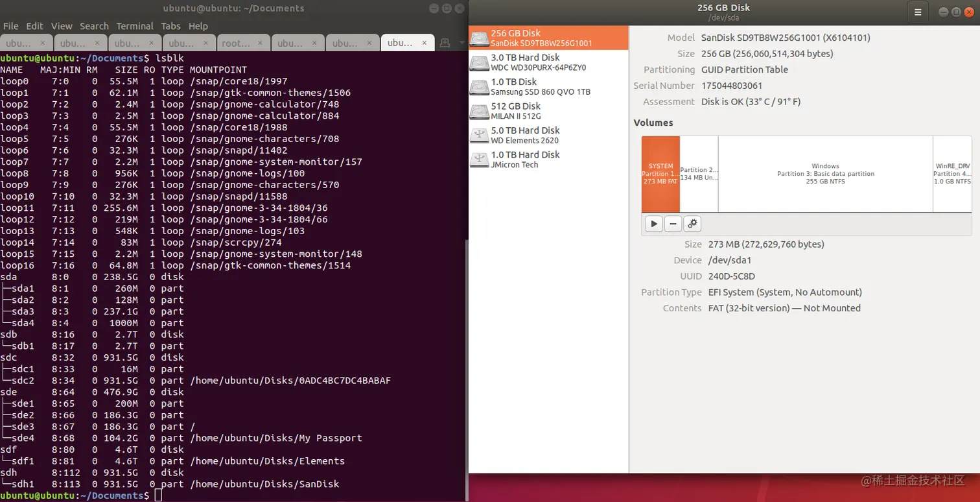Open the Tabs menu in Terminal
Screen dimensions: 980x502
[x=171, y=26]
